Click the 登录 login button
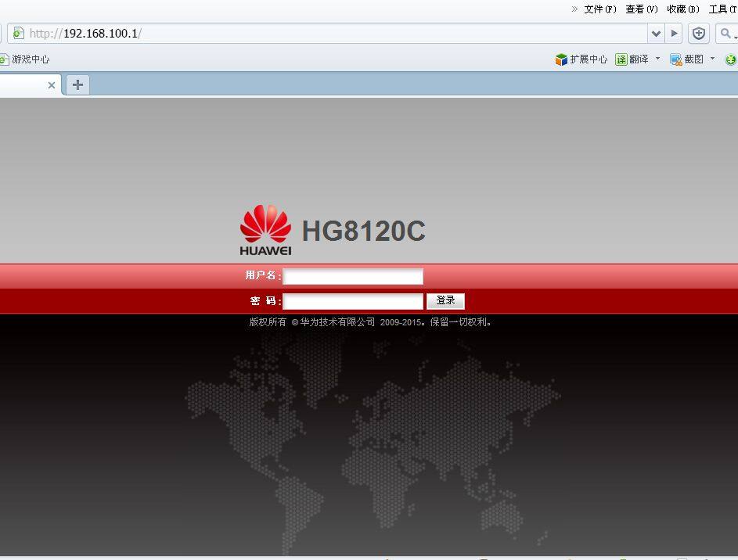This screenshot has height=560, width=738. [x=445, y=301]
